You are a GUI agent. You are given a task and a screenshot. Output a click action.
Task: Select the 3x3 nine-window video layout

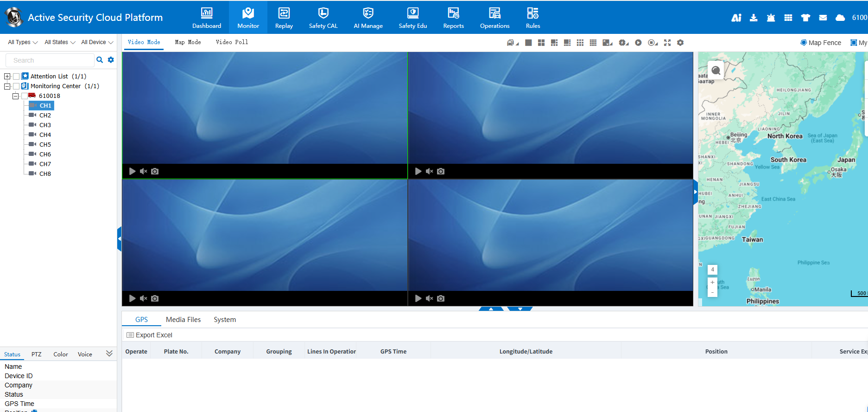pos(580,43)
